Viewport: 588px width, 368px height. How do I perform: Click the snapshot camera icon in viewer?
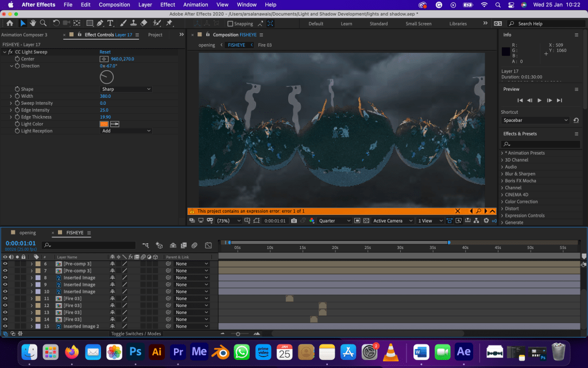click(294, 221)
